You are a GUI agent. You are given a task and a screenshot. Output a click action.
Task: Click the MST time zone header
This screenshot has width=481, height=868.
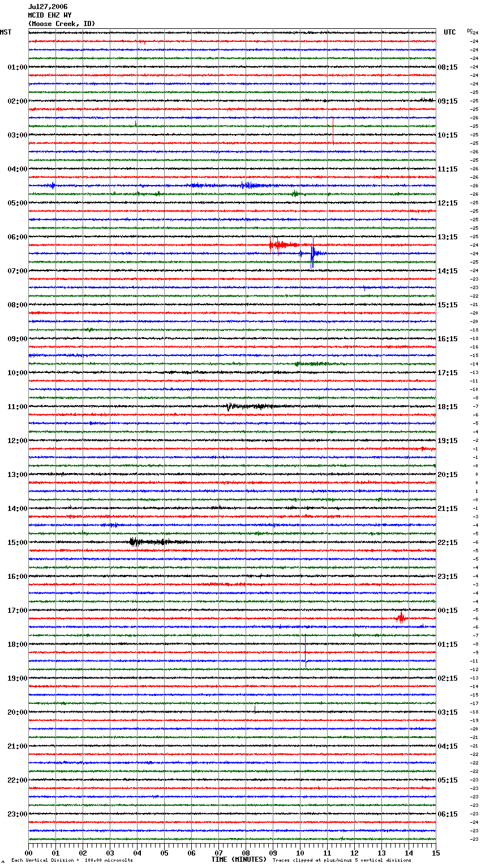[x=6, y=32]
